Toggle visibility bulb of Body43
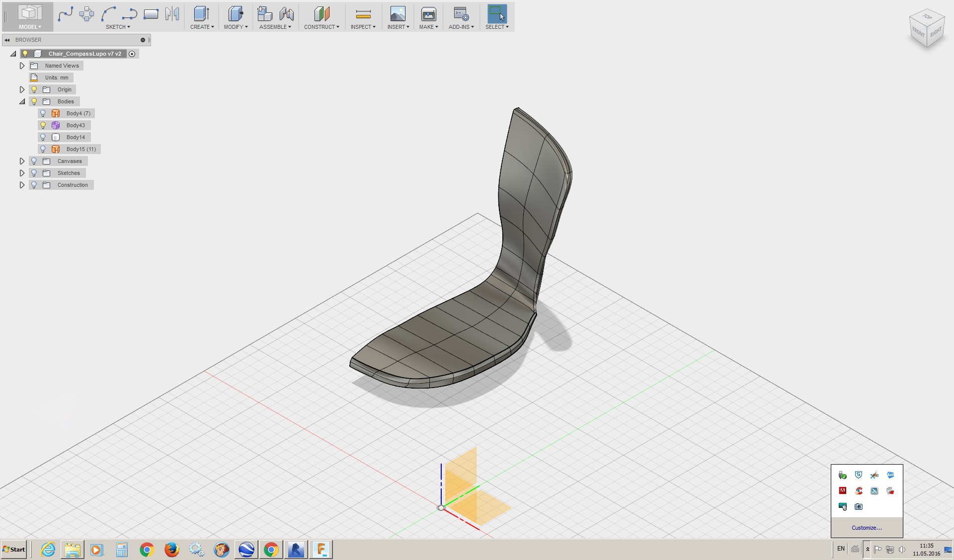Image resolution: width=954 pixels, height=560 pixels. coord(43,125)
